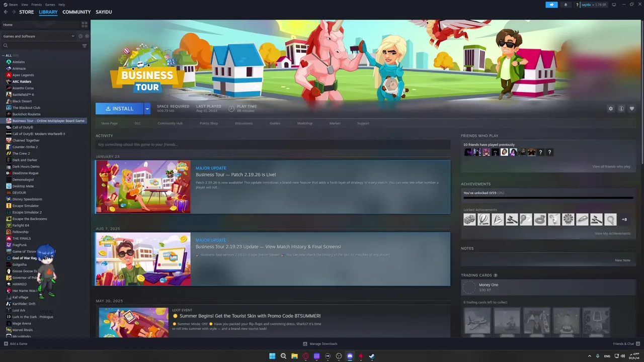Select Buckshot Roulette in game list

click(26, 114)
